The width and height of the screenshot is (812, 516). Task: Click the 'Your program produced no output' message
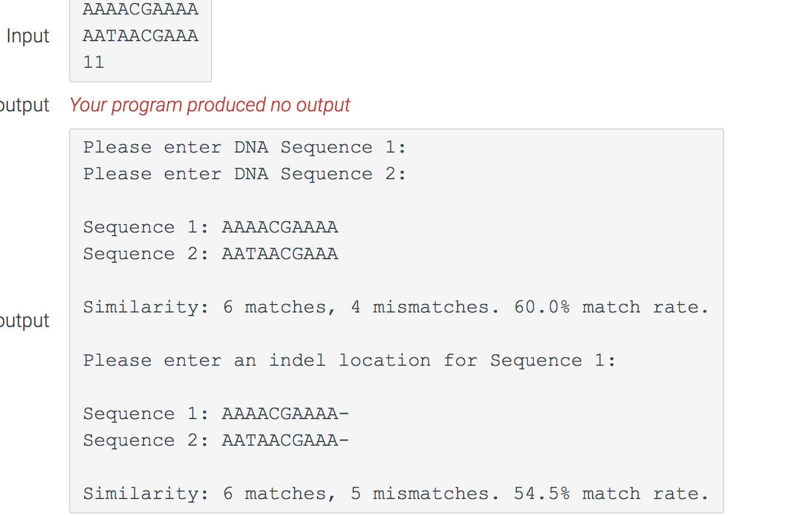[x=210, y=105]
